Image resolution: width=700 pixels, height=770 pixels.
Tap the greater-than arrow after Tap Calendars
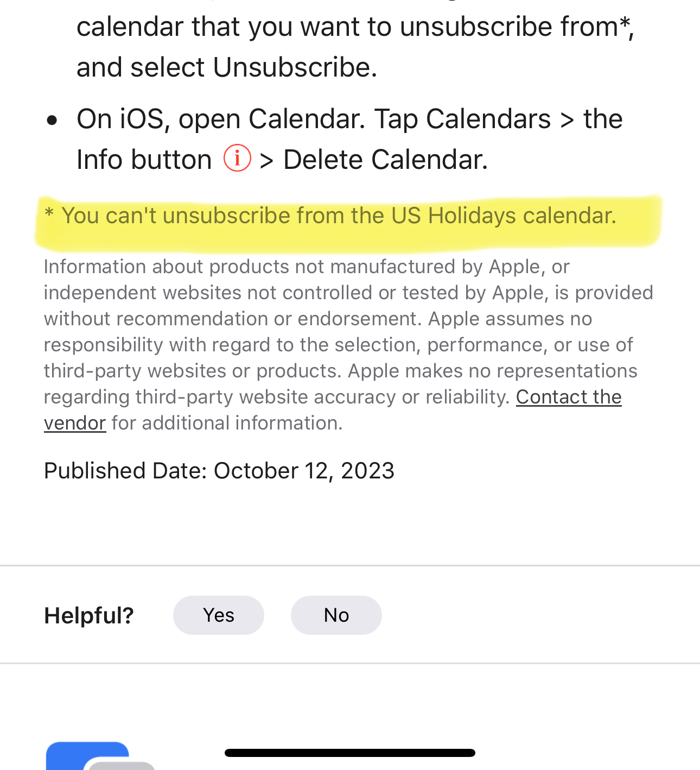pos(567,120)
